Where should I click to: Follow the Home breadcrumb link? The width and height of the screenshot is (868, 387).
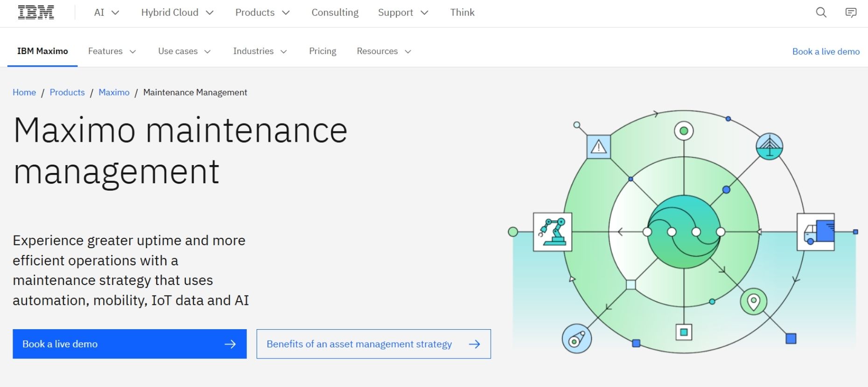[24, 92]
